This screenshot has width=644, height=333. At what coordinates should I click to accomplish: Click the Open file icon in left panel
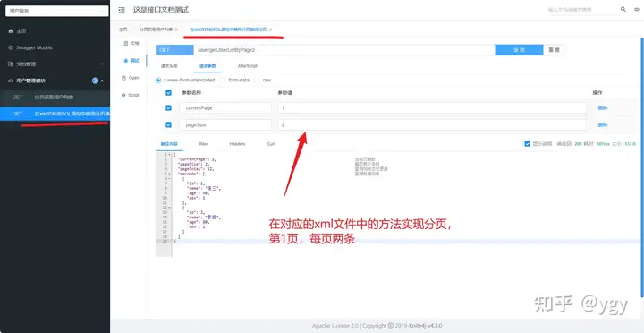click(123, 78)
